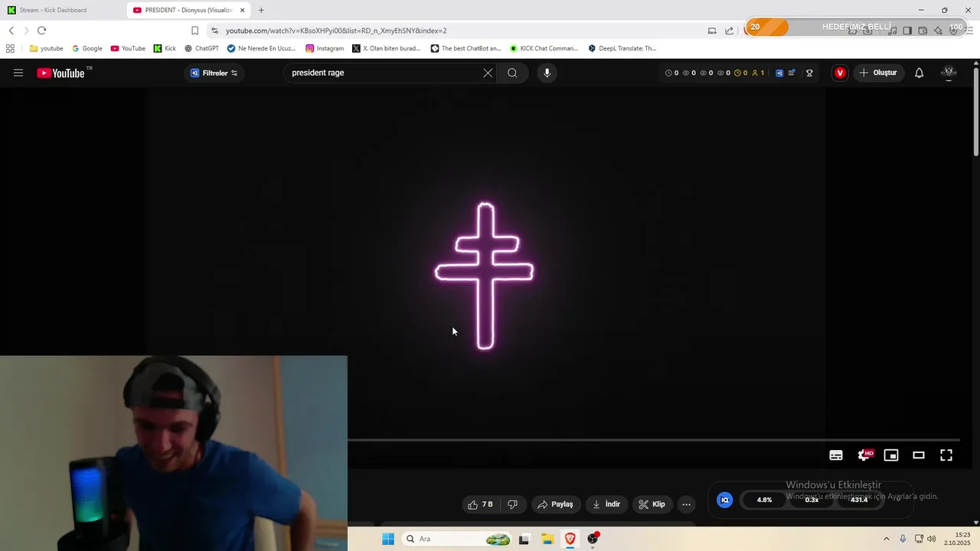
Task: Open the YouTube account avatar menu
Action: point(949,73)
